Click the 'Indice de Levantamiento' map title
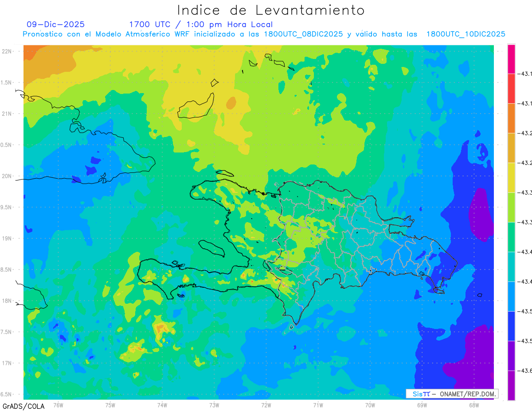532x411 pixels. (x=270, y=10)
